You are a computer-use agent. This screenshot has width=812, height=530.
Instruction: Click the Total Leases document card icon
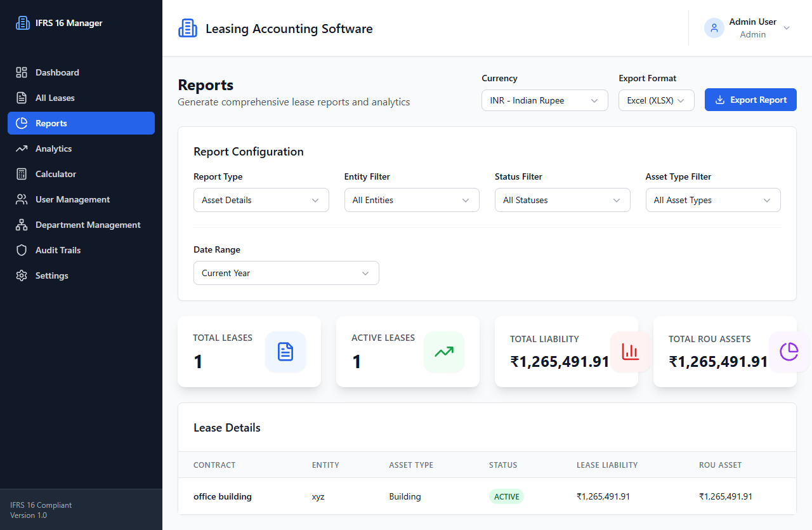285,352
